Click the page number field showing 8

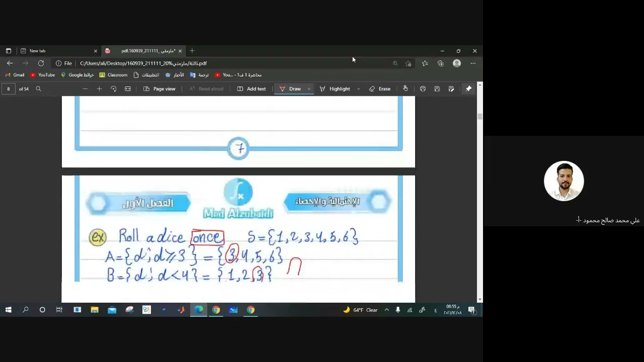click(9, 89)
